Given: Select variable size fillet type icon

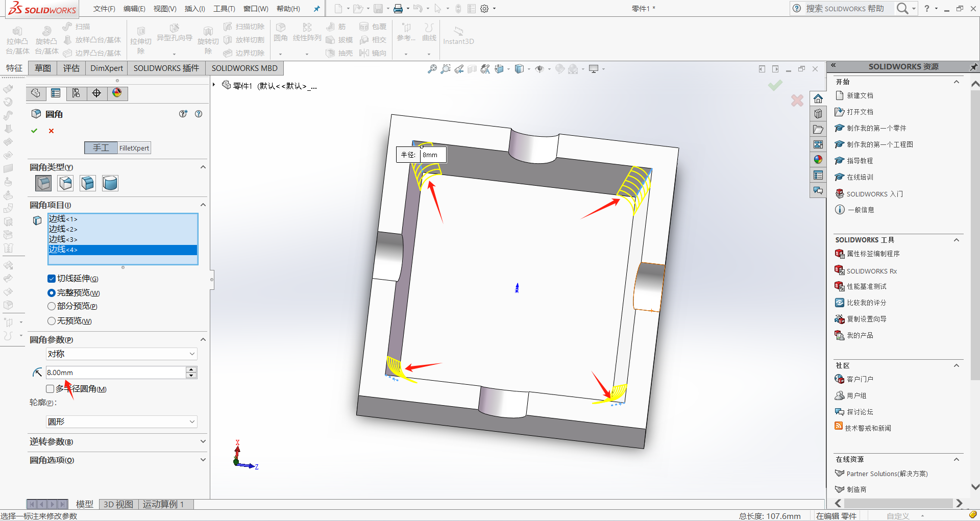Looking at the screenshot, I should (x=65, y=183).
